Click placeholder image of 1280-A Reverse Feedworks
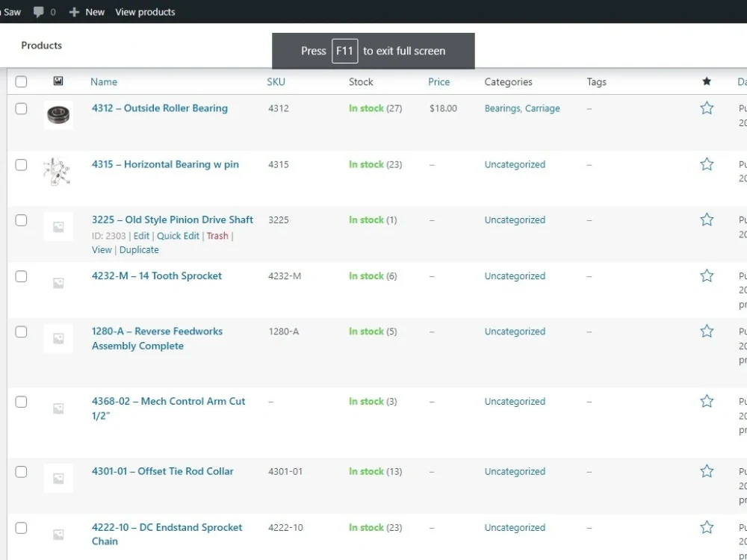This screenshot has width=747, height=560. coord(58,338)
